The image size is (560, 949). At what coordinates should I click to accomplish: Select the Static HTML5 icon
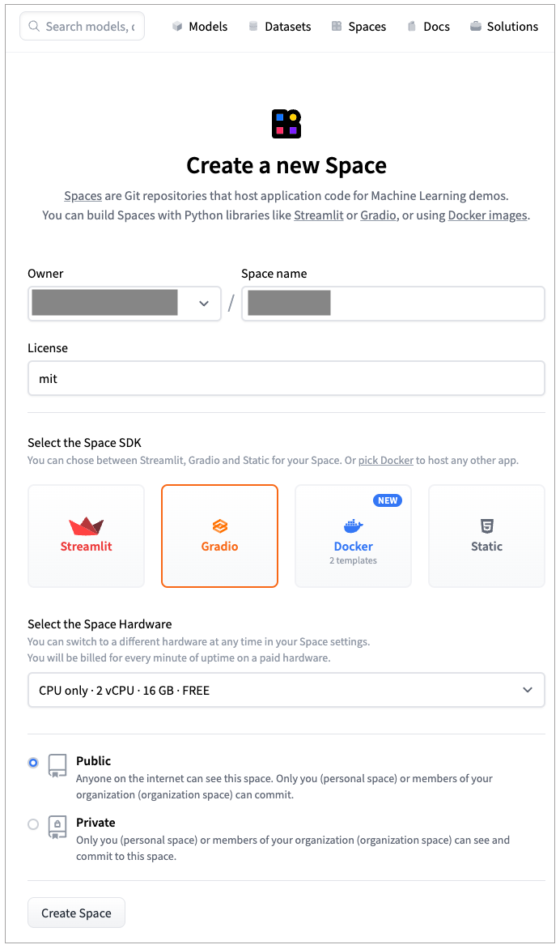pos(486,526)
